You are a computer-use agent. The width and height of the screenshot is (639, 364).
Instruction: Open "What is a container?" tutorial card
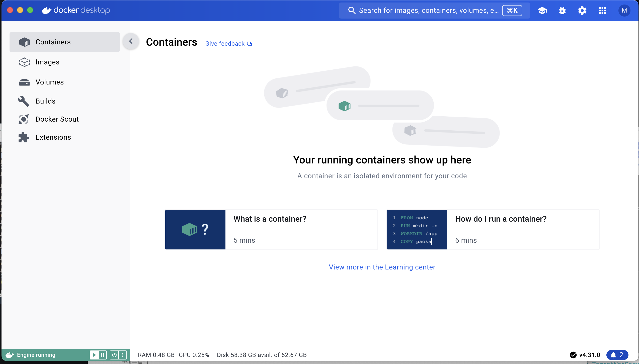271,229
